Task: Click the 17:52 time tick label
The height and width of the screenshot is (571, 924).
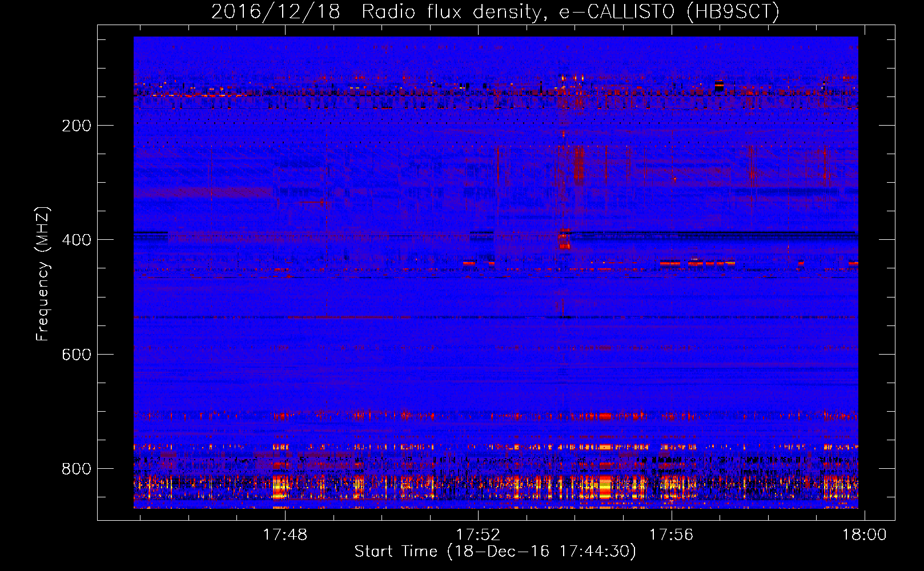Action: click(478, 534)
